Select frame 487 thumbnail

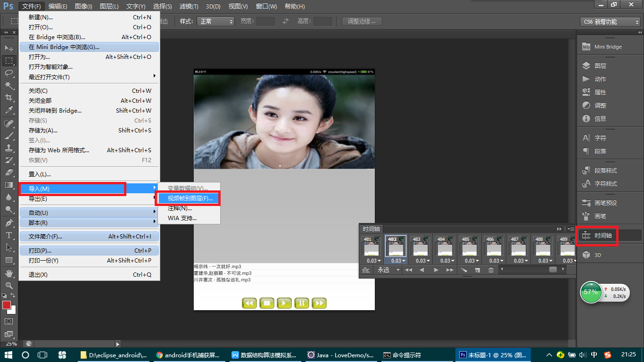pos(518,246)
